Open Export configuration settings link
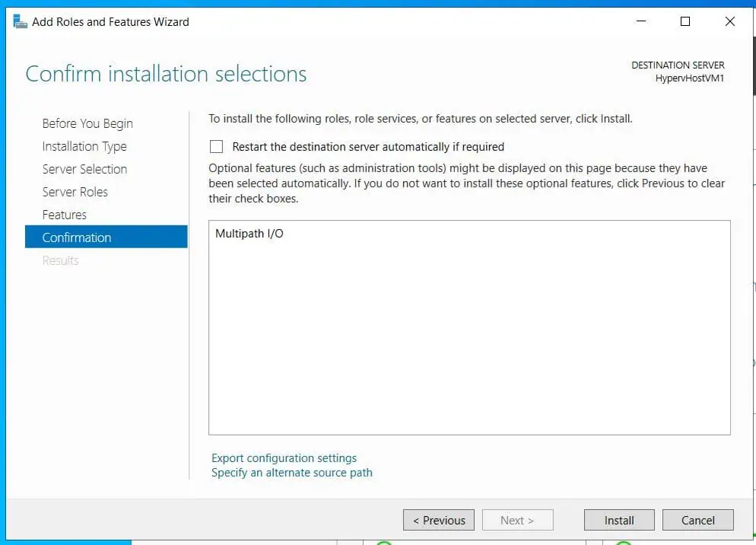756x545 pixels. pyautogui.click(x=284, y=457)
